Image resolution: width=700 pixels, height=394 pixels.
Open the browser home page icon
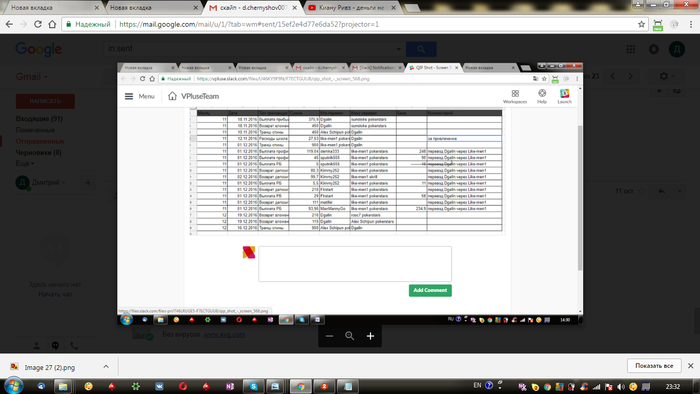tap(52, 25)
